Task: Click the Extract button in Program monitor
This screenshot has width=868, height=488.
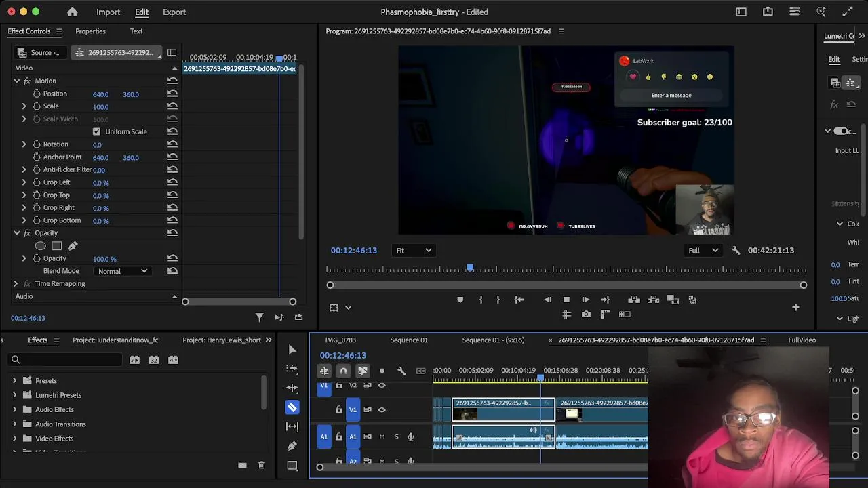Action: pos(654,300)
